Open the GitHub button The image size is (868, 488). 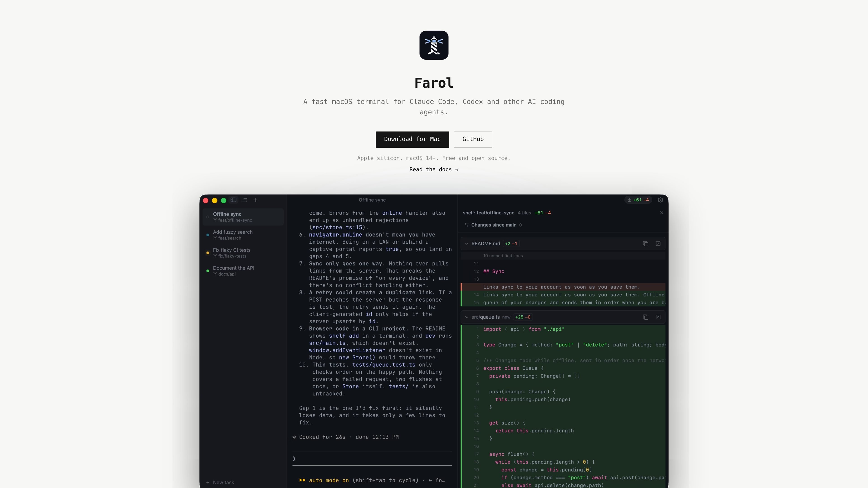point(473,139)
